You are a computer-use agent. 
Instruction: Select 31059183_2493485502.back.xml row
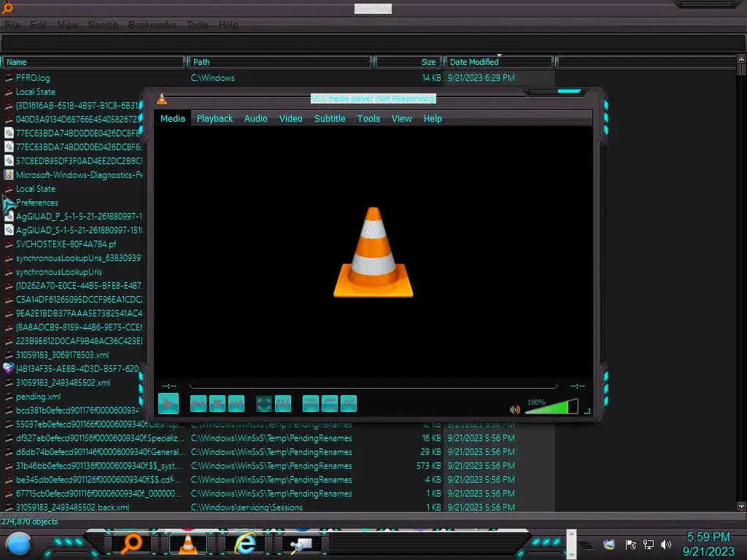[72, 507]
